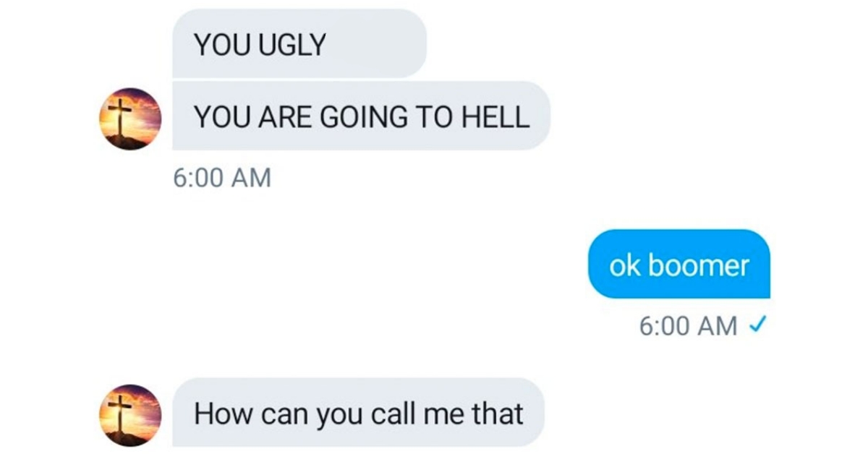The width and height of the screenshot is (868, 454).
Task: Select the "How can you call me that" bubble
Action: click(358, 412)
